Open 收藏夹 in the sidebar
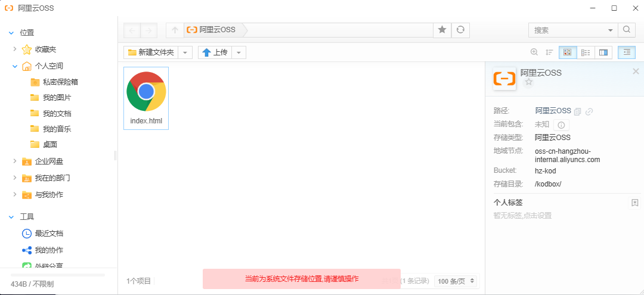This screenshot has width=644, height=295. click(x=45, y=49)
